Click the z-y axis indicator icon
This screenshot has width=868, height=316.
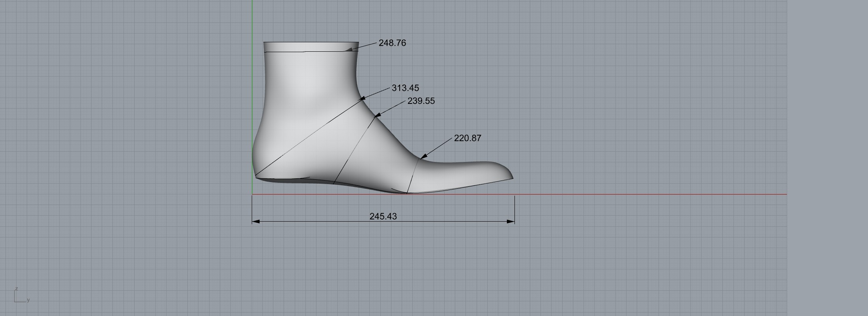(22, 295)
